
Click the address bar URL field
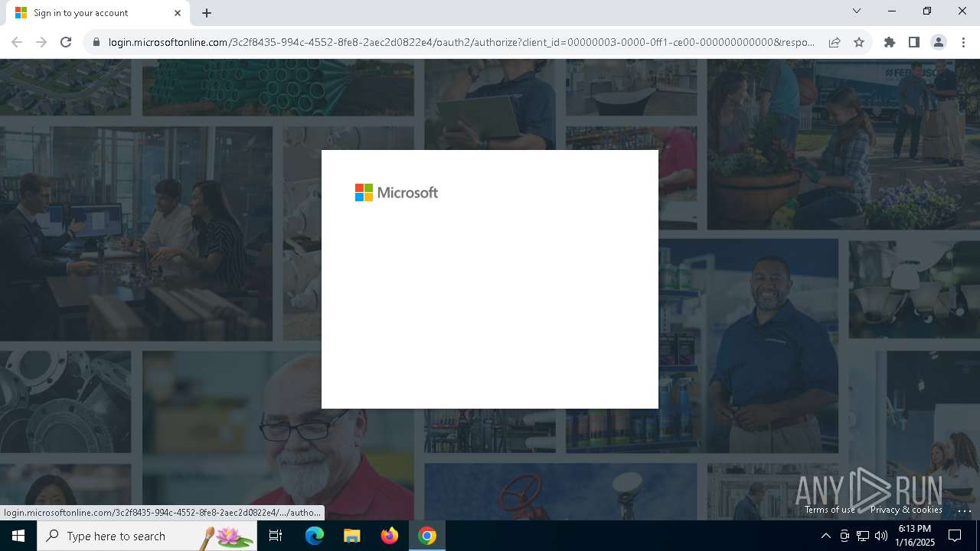pos(462,42)
